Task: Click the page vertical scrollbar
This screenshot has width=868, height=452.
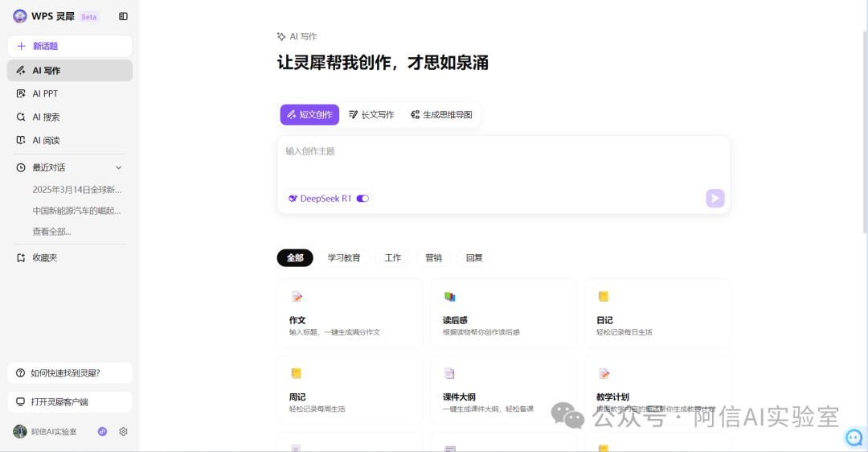Action: coord(865,132)
